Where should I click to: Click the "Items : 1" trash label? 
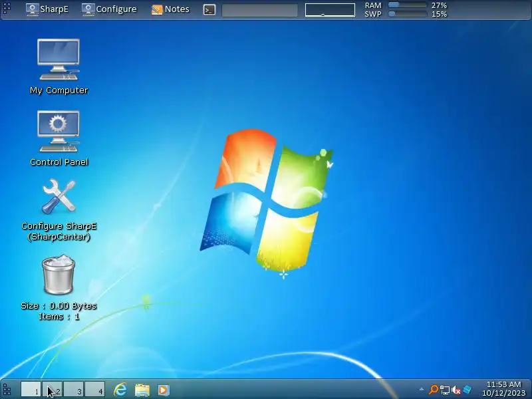click(x=59, y=317)
